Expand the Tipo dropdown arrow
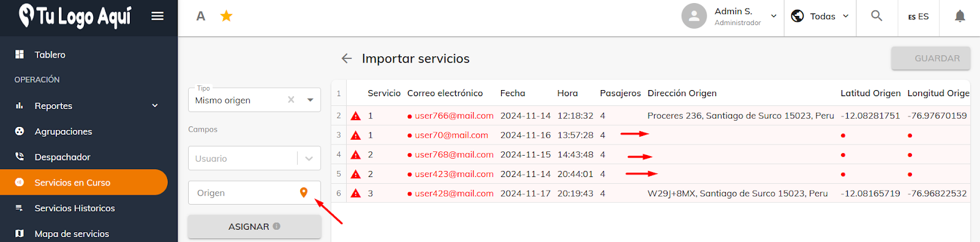The image size is (980, 242). pos(310,100)
